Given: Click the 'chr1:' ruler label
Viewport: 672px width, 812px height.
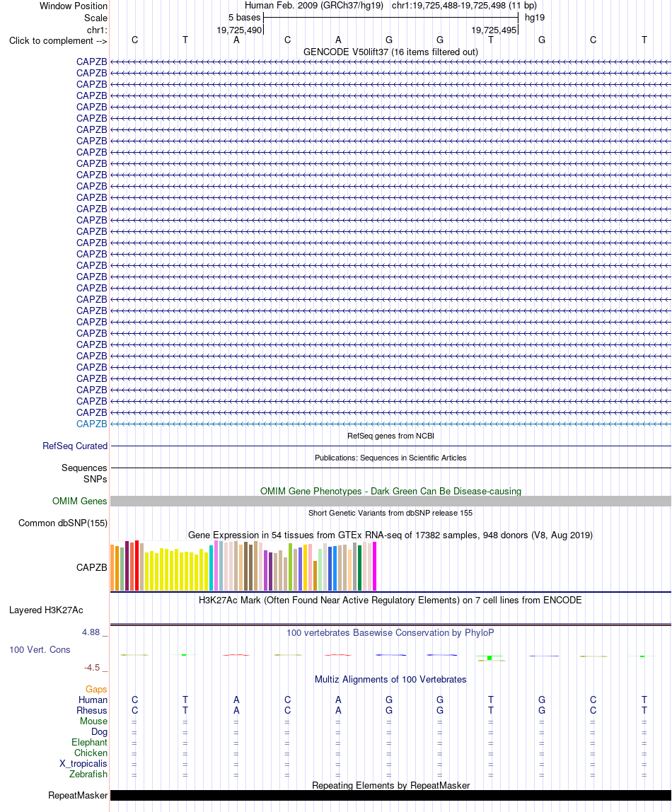Looking at the screenshot, I should tap(98, 30).
